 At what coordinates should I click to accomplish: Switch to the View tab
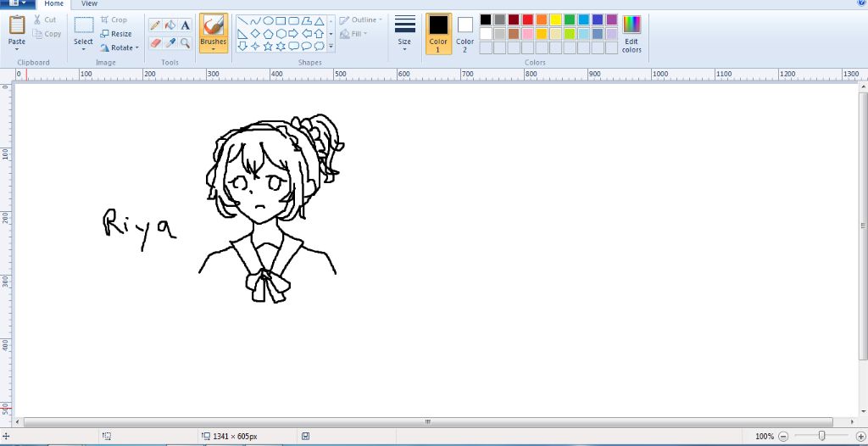[89, 3]
